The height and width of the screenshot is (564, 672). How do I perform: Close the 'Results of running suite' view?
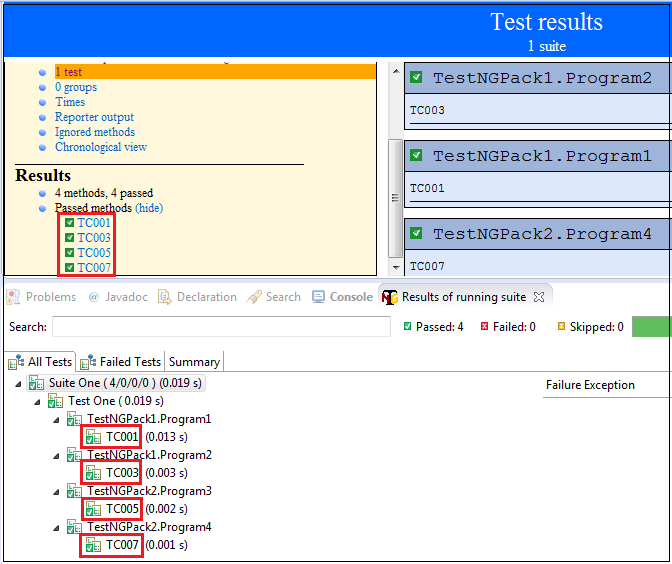(x=539, y=297)
